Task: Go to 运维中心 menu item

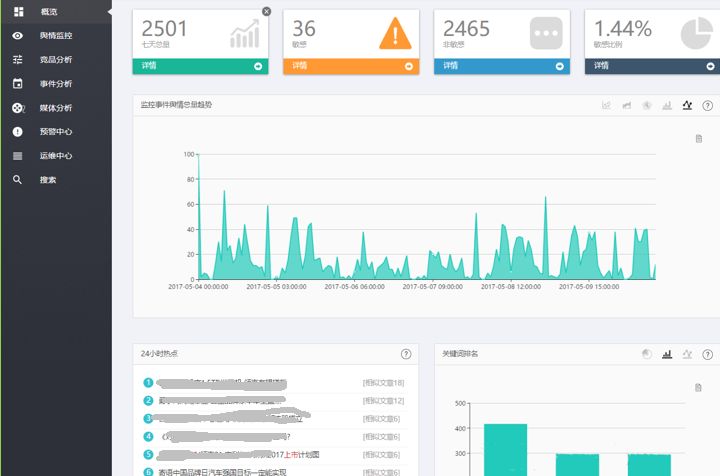Action: [56, 156]
